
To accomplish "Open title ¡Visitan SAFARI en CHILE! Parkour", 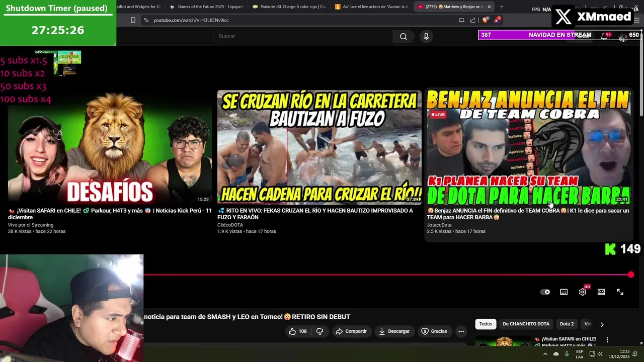I will (110, 214).
